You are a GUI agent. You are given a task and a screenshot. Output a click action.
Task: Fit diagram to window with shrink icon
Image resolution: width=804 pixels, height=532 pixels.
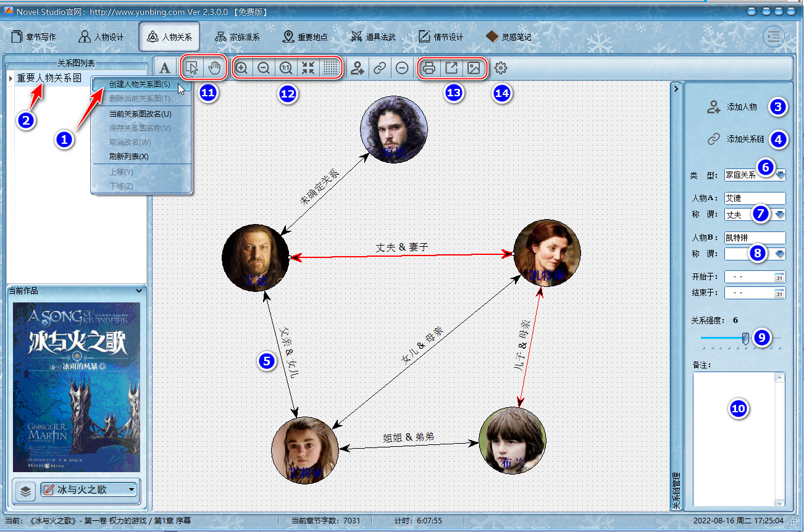point(308,68)
